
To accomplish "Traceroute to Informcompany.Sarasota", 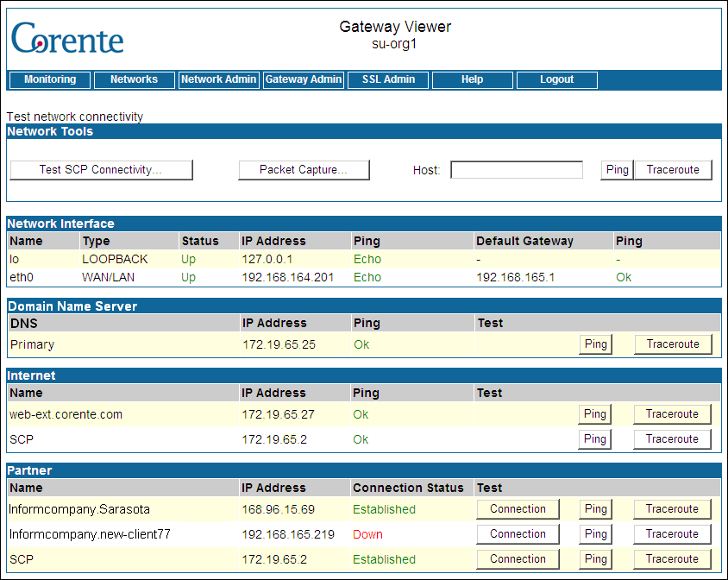I will click(672, 509).
